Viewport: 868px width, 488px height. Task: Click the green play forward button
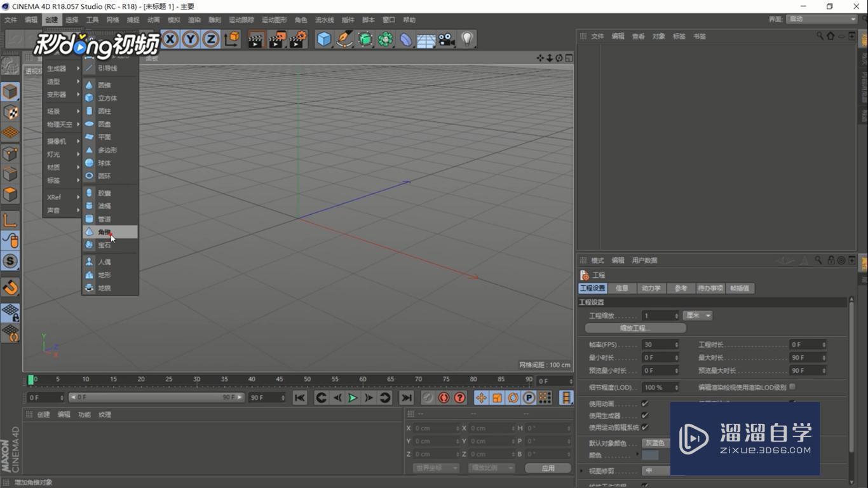click(x=352, y=398)
